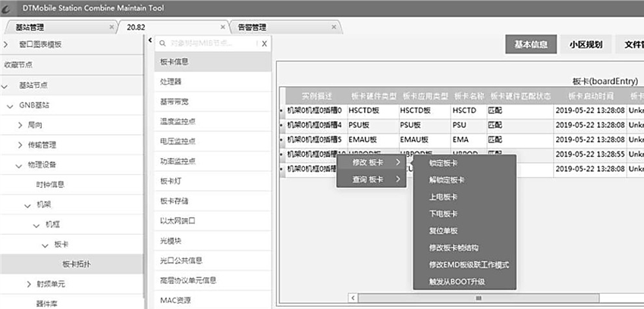The image size is (644, 309).
Task: Sort by 板卡启动时间 column header
Action: pos(590,96)
